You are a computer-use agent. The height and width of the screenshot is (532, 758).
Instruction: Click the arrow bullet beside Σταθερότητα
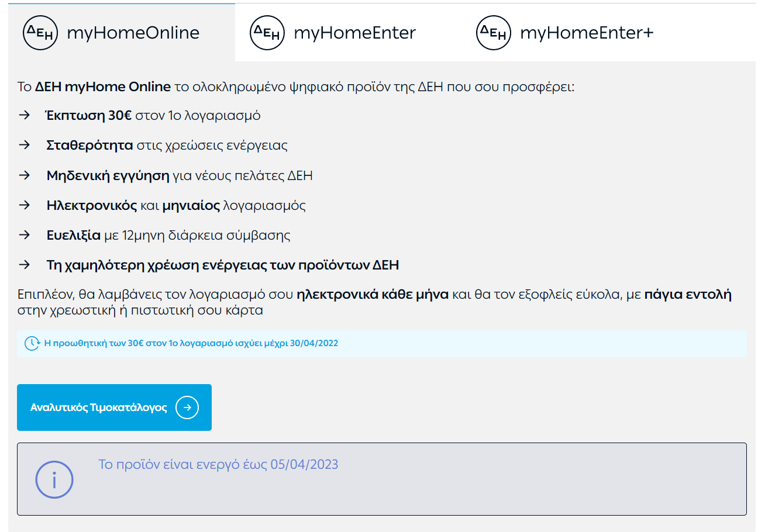click(24, 145)
